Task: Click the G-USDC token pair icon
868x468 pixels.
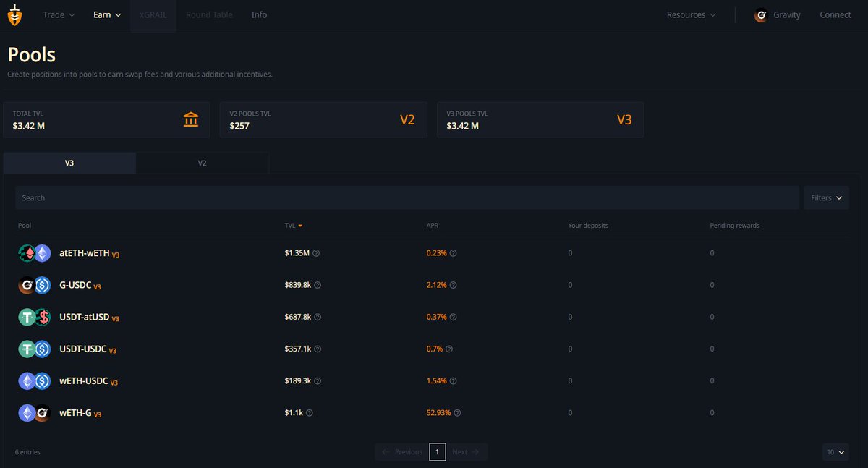Action: (35, 285)
